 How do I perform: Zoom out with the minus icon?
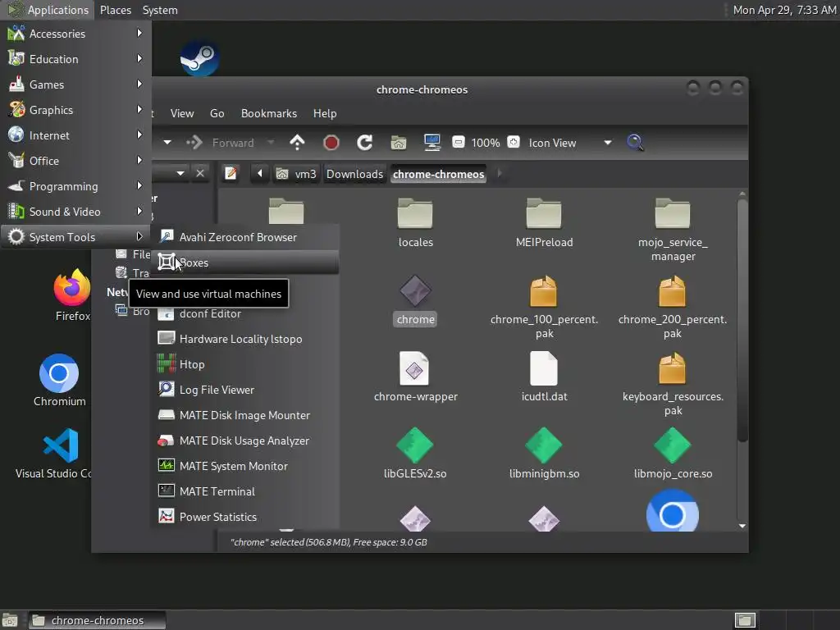458,142
